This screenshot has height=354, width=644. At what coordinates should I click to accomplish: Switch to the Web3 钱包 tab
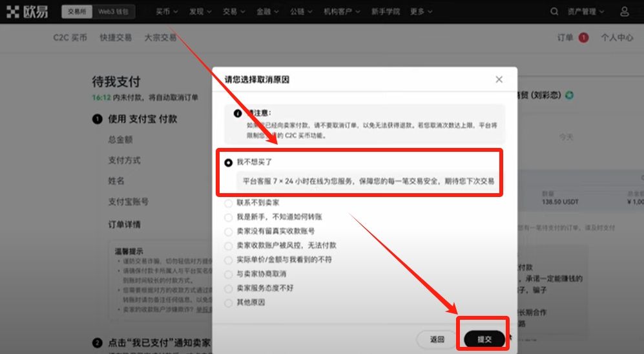(114, 12)
